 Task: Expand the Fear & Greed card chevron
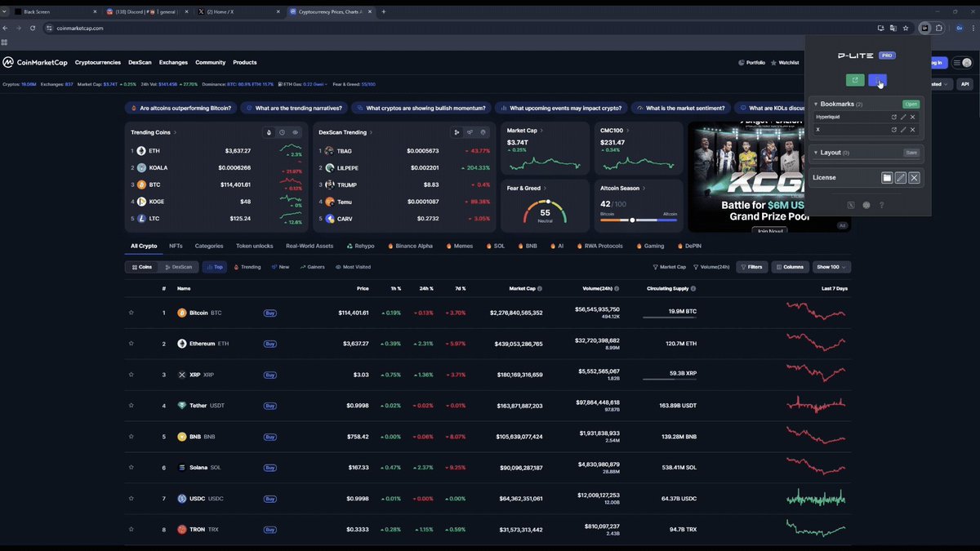[x=545, y=189]
